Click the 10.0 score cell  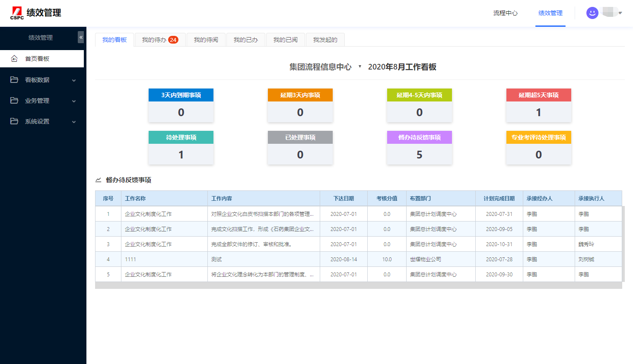point(387,260)
